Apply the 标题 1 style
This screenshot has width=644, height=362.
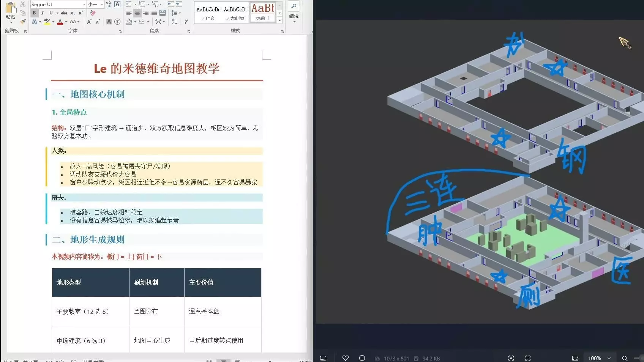coord(262,13)
